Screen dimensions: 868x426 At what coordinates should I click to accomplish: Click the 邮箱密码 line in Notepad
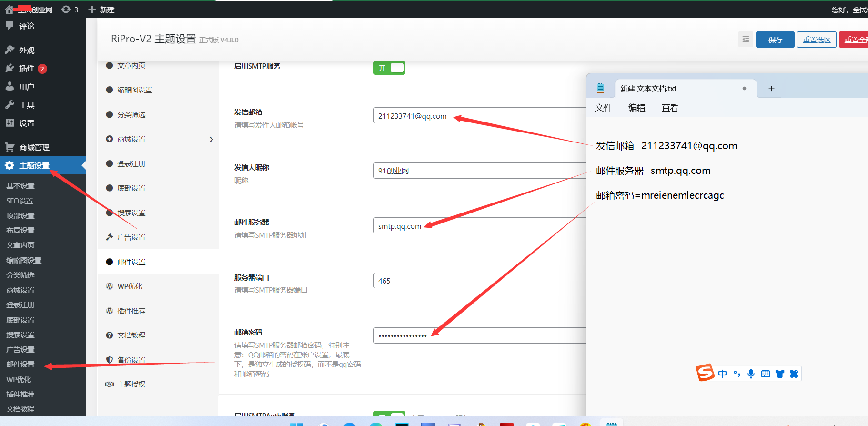660,195
